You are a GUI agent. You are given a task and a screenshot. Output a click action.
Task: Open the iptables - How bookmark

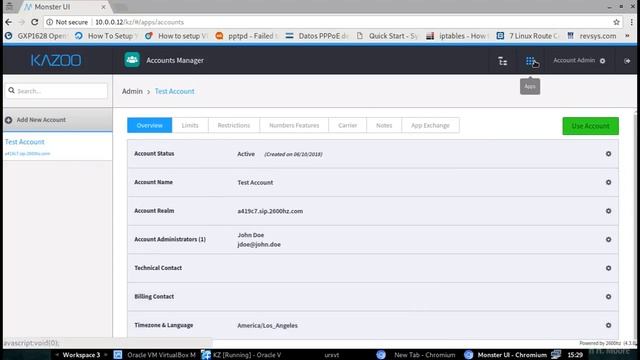click(x=458, y=36)
